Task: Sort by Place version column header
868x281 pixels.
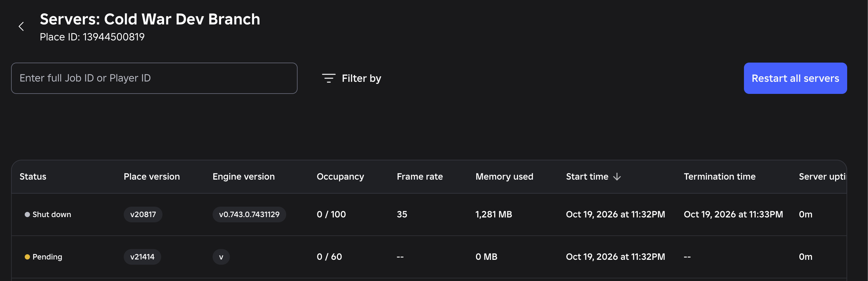Action: coord(152,176)
